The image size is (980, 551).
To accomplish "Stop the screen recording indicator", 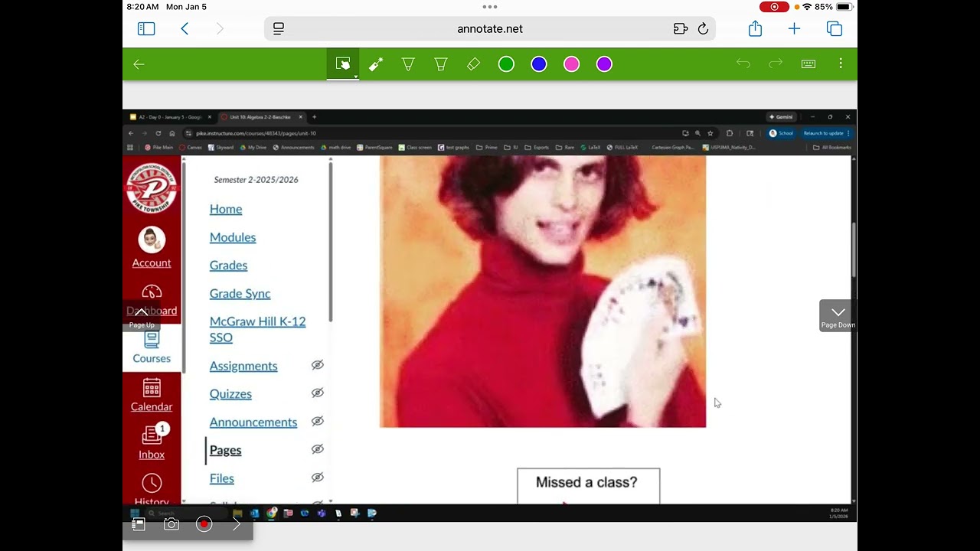I will click(774, 7).
